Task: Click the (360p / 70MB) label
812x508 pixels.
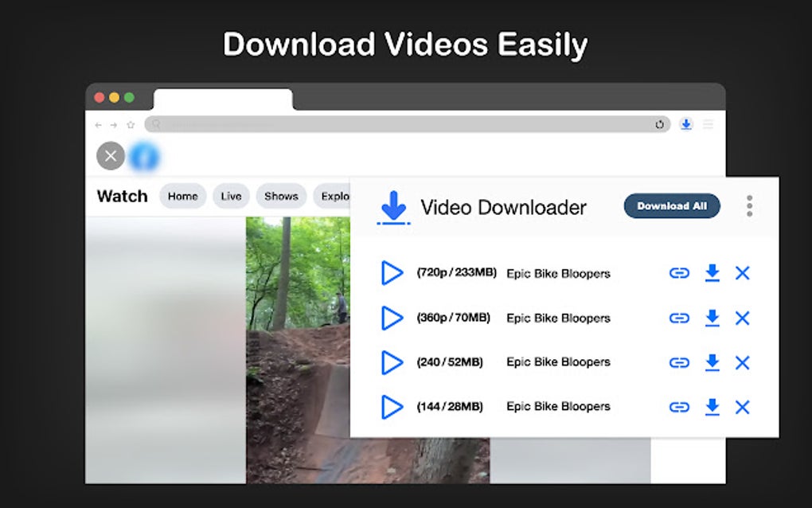Action: 453,318
